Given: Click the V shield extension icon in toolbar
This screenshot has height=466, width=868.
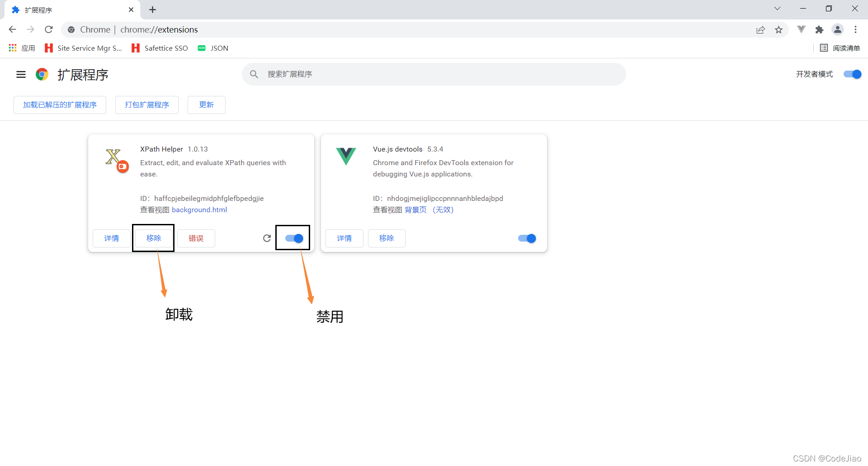Looking at the screenshot, I should 801,29.
